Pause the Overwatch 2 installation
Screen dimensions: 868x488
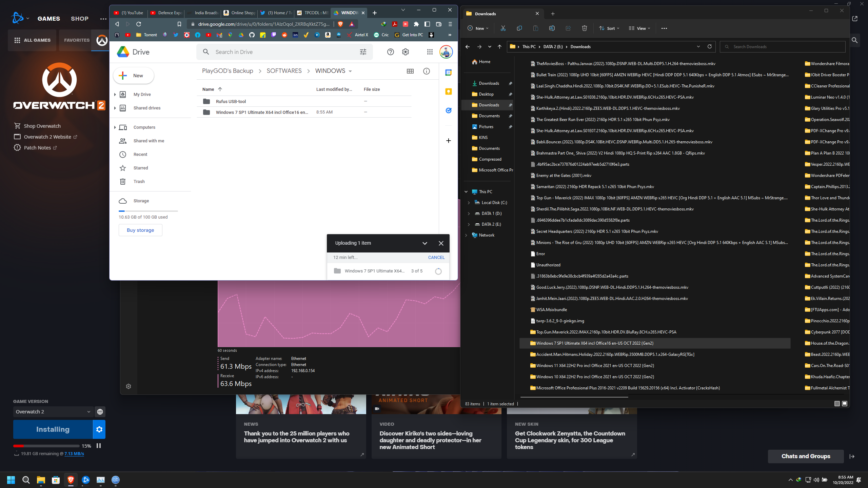tap(99, 446)
